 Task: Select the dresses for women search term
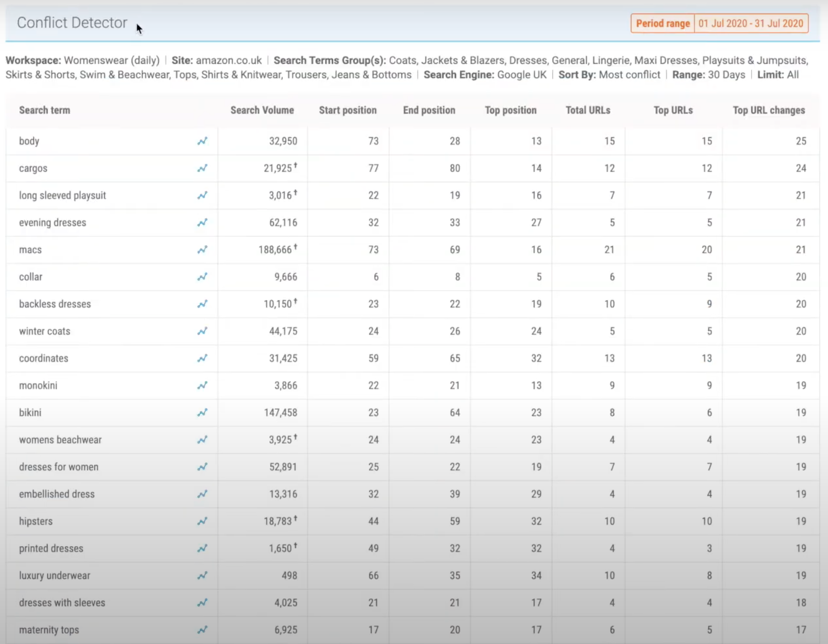(x=58, y=467)
